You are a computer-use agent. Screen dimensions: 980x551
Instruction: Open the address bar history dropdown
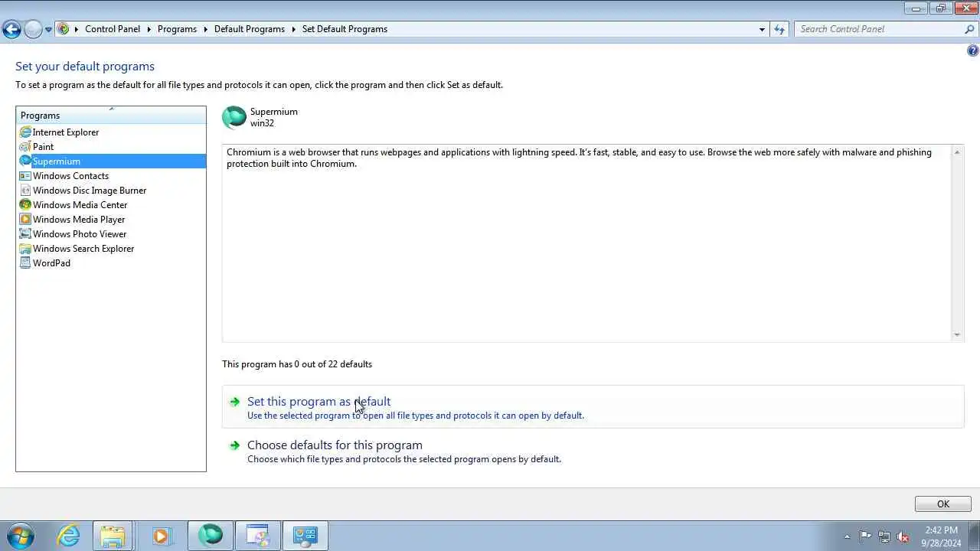coord(762,29)
